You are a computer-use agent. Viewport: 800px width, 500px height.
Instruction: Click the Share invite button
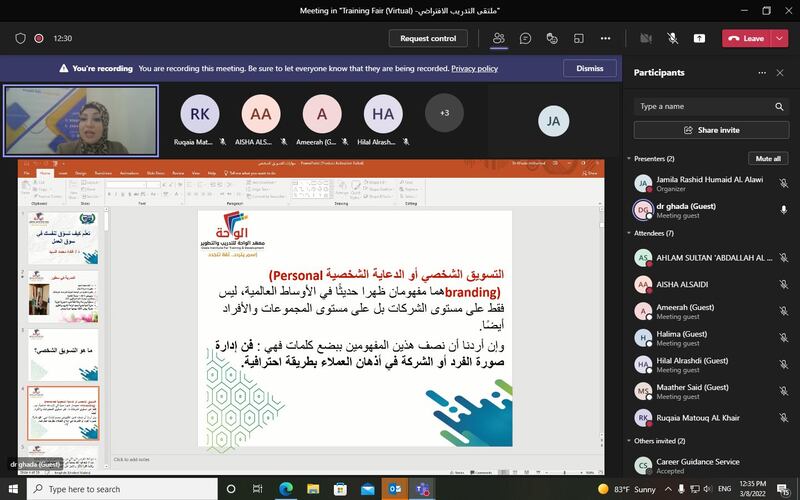click(711, 130)
